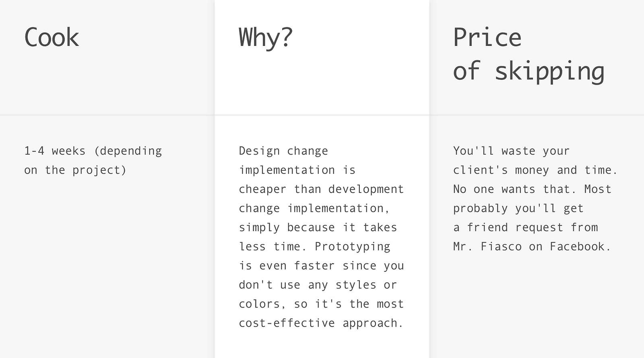This screenshot has width=644, height=358.
Task: Click "Mr. Fiasco on Facebook." line
Action: pyautogui.click(x=532, y=246)
